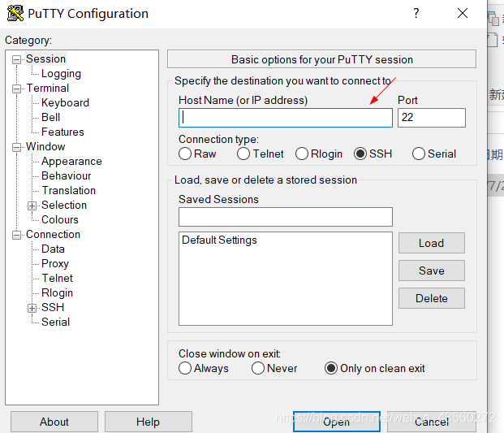Open the Appearance settings category
This screenshot has height=433, width=504.
click(71, 161)
